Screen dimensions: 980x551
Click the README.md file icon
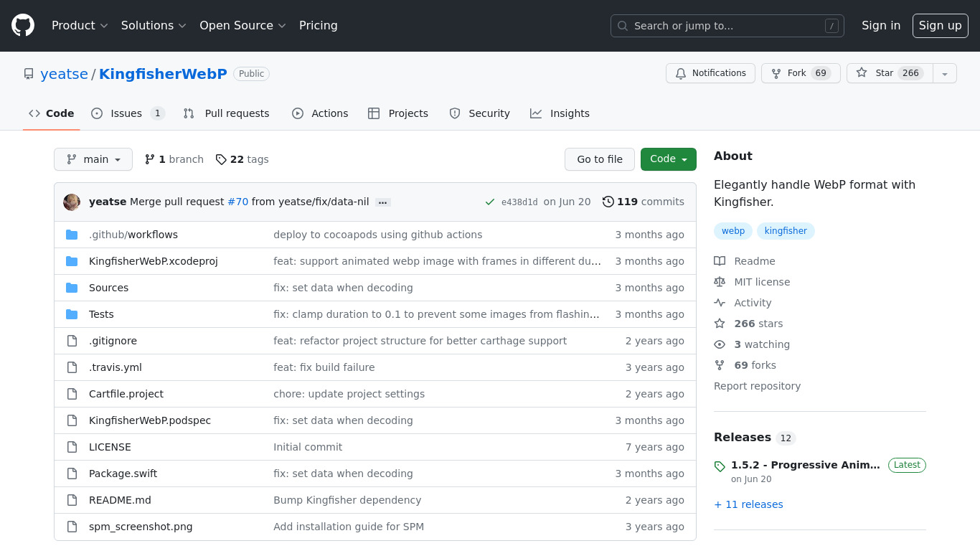[72, 500]
